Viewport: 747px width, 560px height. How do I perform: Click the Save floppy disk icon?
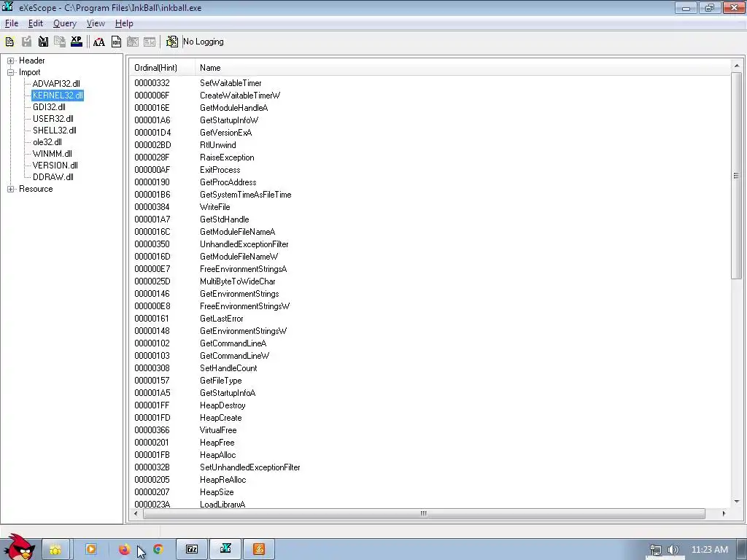point(43,42)
